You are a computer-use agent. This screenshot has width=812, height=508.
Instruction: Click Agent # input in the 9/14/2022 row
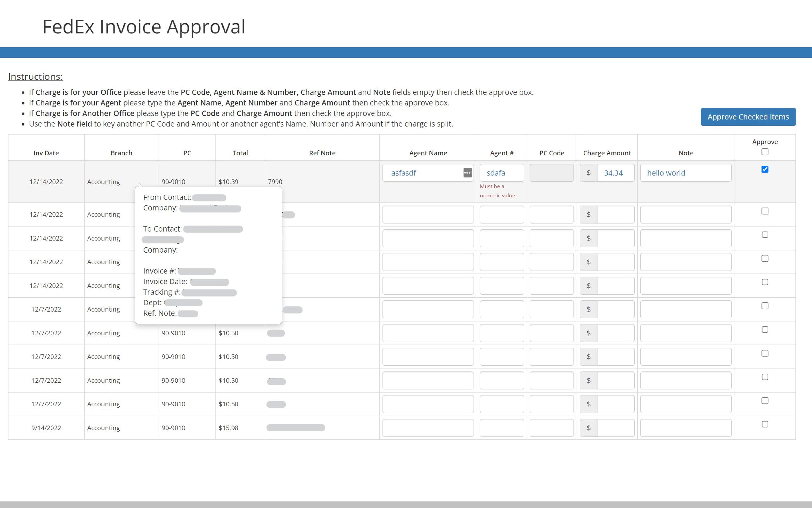point(502,428)
